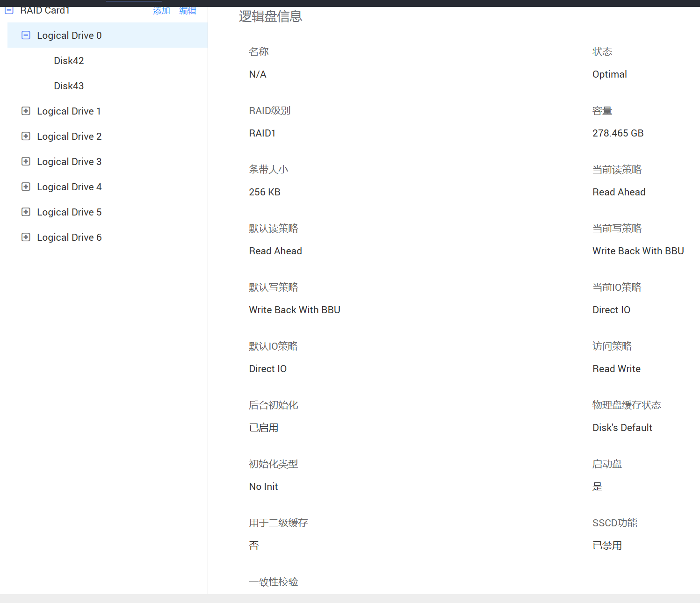This screenshot has height=603, width=700.
Task: Expand Logical Drive 2 with plus icon
Action: [26, 136]
